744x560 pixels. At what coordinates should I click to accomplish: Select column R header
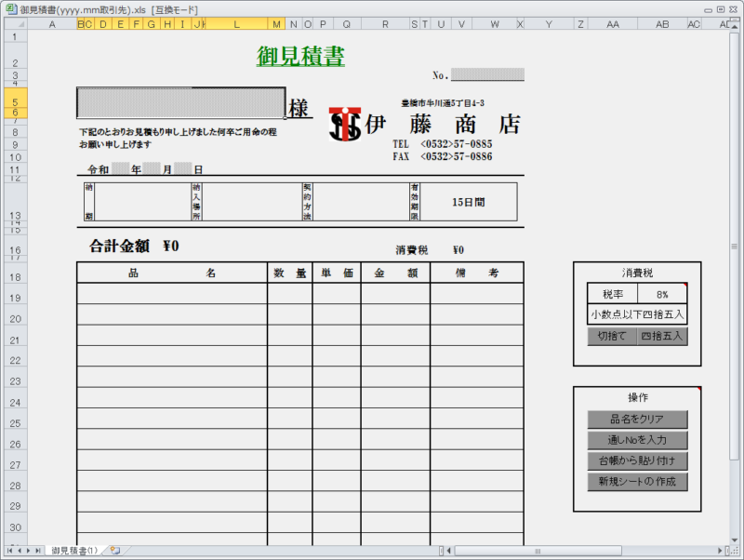(x=385, y=24)
